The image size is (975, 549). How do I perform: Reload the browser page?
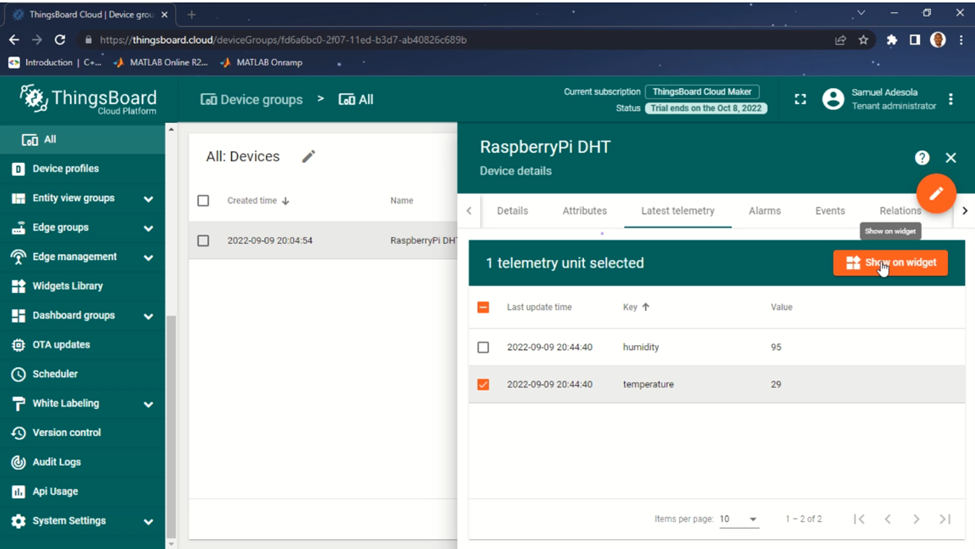tap(60, 40)
